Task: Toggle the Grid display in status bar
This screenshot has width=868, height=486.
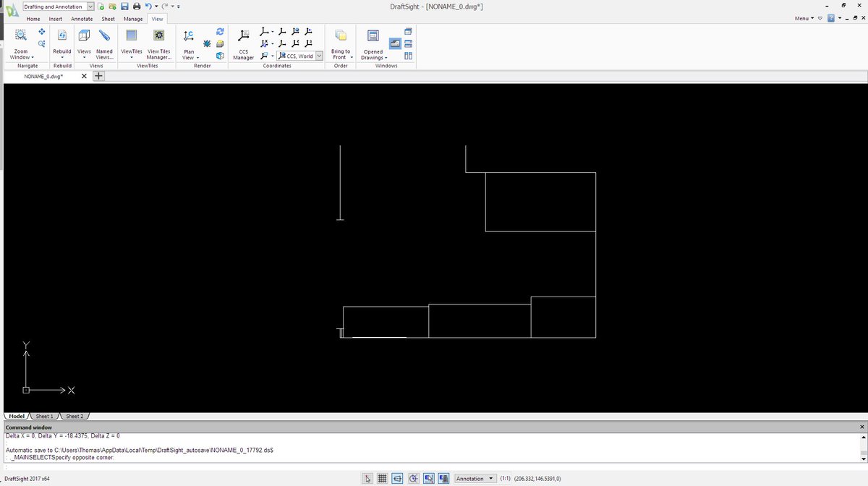Action: point(382,478)
